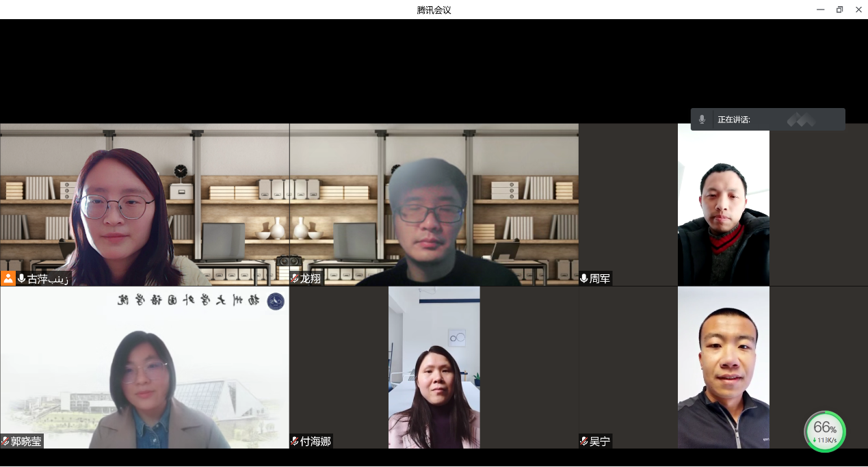Select 龙翔's video tile
This screenshot has height=467, width=868.
[x=434, y=204]
